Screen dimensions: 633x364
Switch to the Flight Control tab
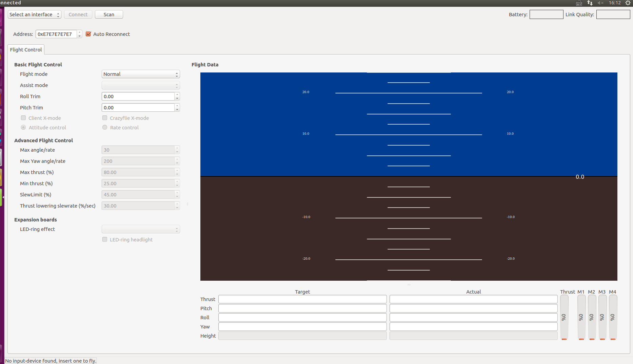pyautogui.click(x=26, y=50)
